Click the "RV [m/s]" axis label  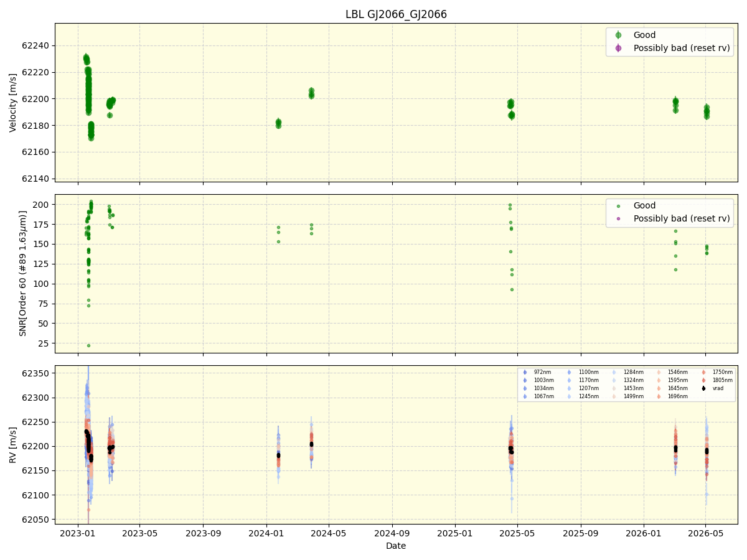[13, 445]
